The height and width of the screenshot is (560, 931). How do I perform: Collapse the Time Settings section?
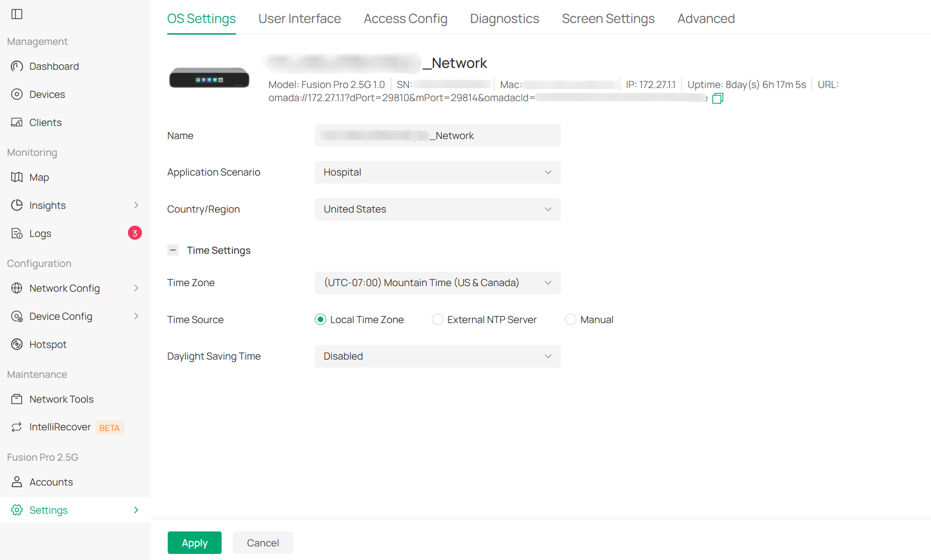click(173, 250)
